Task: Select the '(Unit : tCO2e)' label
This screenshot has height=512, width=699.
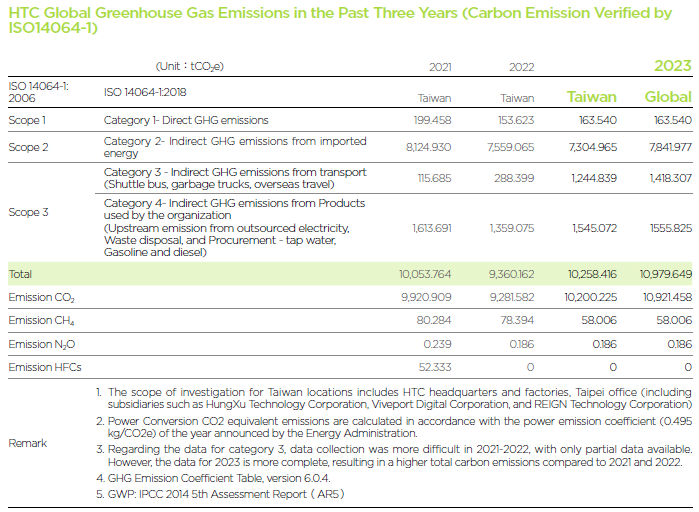Action: click(x=189, y=66)
